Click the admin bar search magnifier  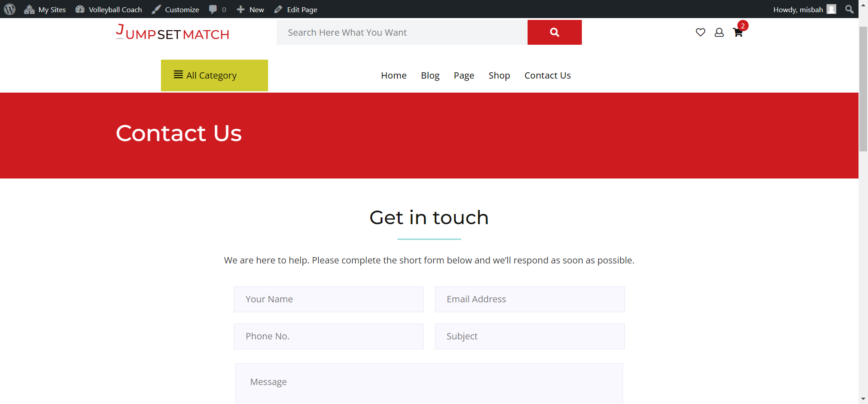pos(849,9)
